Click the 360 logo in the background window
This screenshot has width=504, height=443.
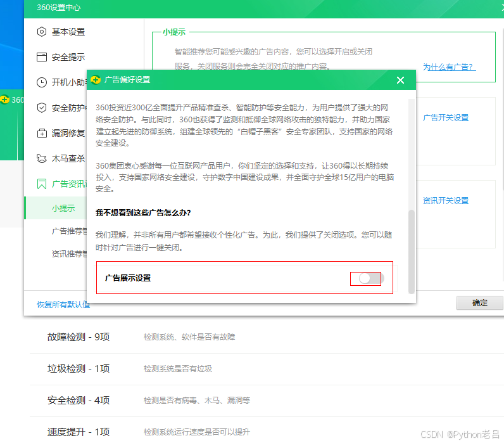click(x=4, y=100)
